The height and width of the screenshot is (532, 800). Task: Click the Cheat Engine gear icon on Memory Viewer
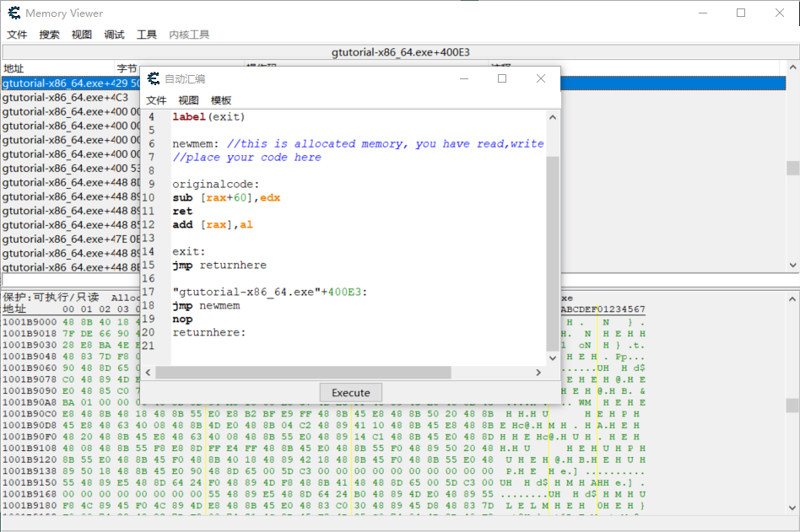coord(13,13)
